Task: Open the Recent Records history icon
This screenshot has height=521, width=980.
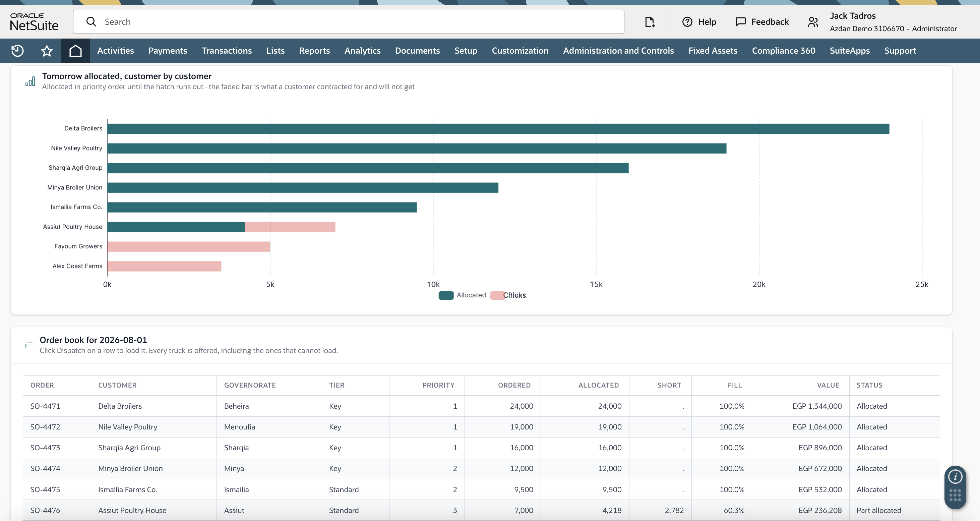Action: [17, 51]
